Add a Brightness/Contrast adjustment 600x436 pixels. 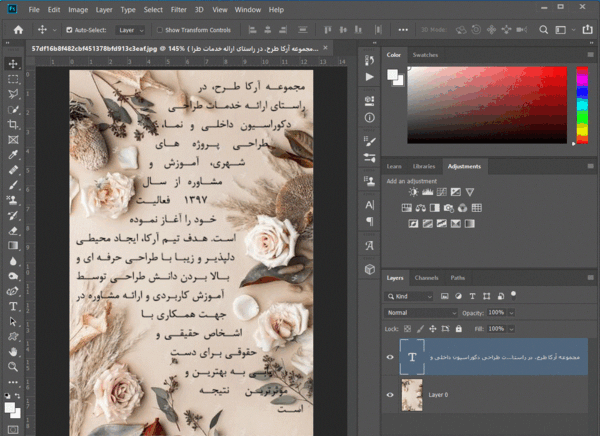[x=413, y=192]
